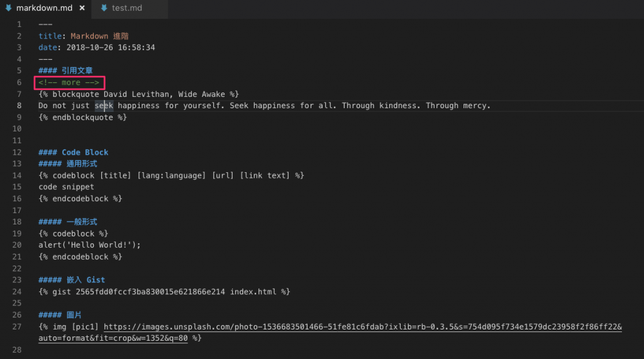Click the <!-- more --> comment line
This screenshot has width=644, height=359.
pos(69,82)
